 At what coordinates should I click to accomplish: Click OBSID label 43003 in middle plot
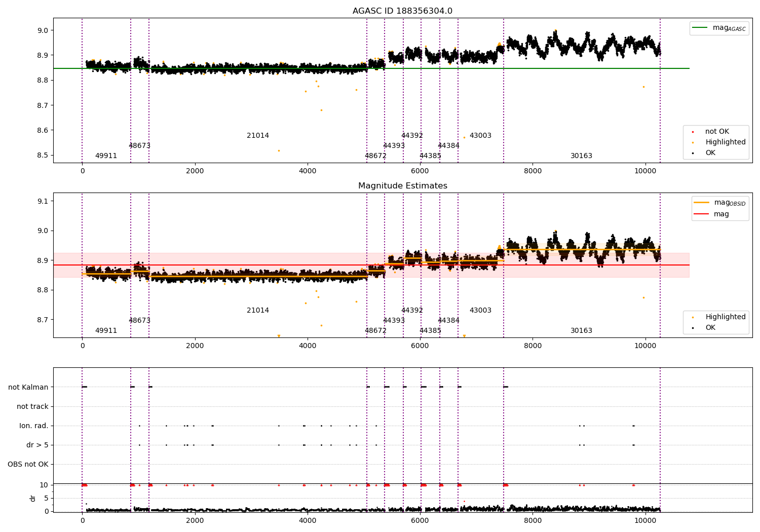coord(480,311)
